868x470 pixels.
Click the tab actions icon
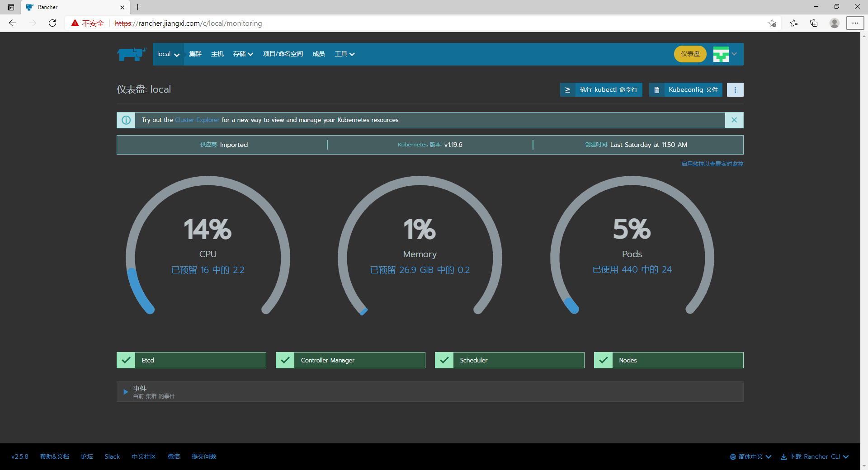coord(11,7)
